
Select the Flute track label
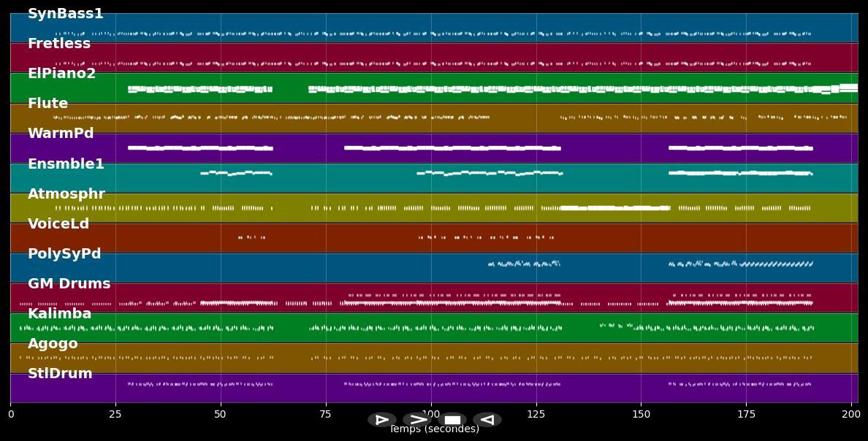47,104
